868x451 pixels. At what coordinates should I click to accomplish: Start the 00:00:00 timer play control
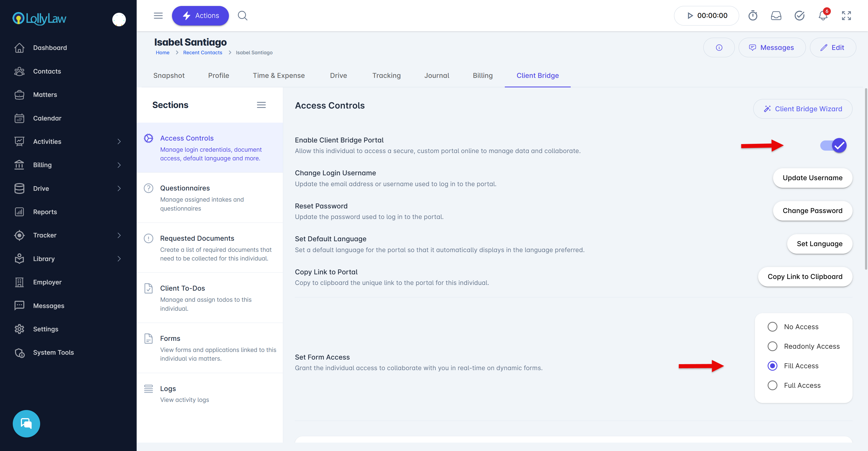click(690, 16)
